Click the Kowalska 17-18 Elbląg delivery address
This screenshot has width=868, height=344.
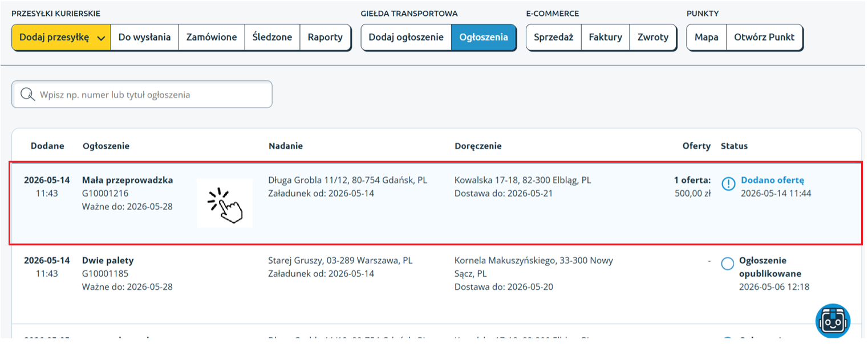(523, 180)
